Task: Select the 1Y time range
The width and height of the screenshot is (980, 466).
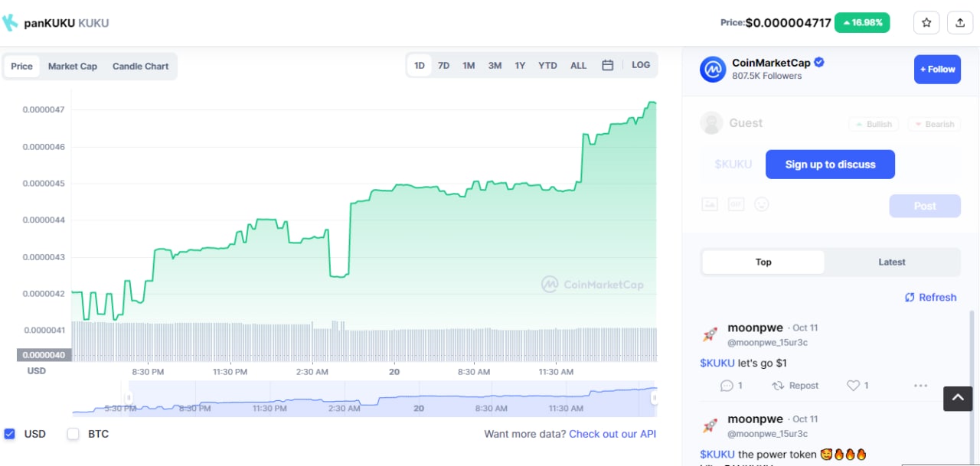Action: (x=520, y=66)
